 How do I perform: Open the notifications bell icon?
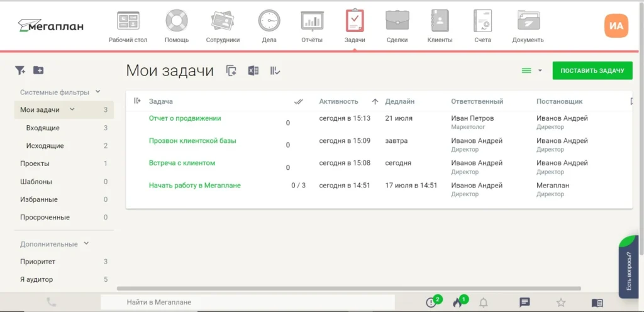(484, 303)
